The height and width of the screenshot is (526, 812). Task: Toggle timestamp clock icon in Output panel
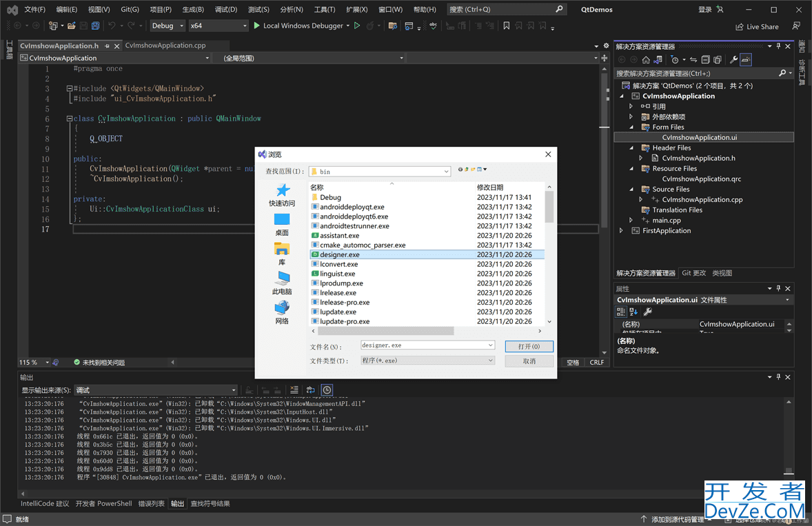tap(327, 390)
